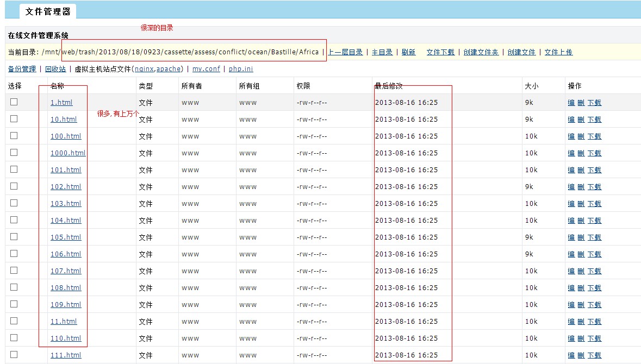Click the 主目录 home directory link
Image resolution: width=641 pixels, height=364 pixels.
(x=382, y=52)
